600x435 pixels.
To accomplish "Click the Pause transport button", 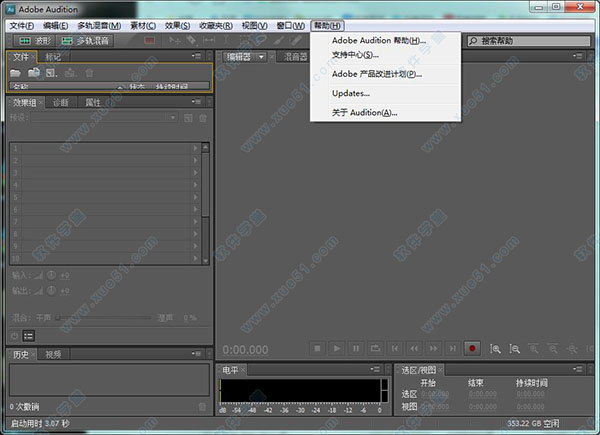I will 356,348.
